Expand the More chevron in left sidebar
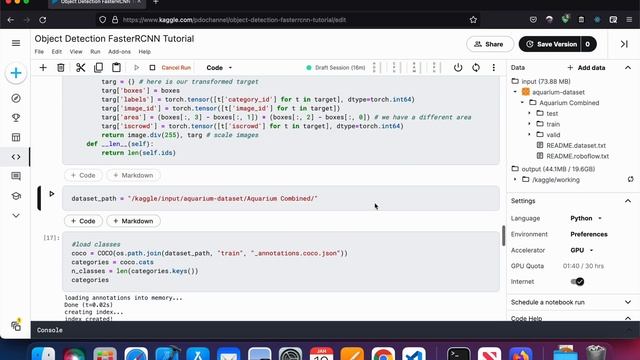This screenshot has width=640, height=360. pyautogui.click(x=16, y=216)
